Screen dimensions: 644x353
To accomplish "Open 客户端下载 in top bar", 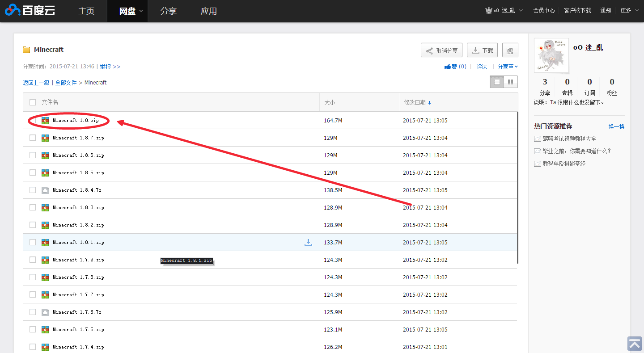I will (x=577, y=10).
